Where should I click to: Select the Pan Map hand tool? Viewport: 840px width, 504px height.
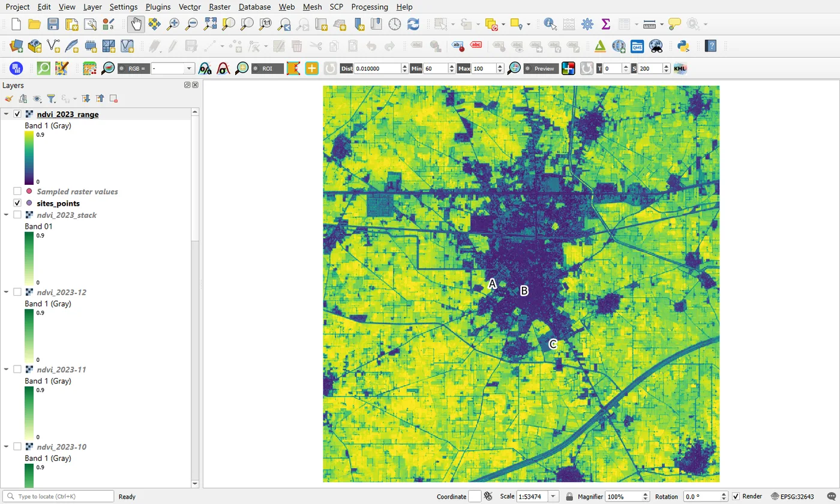[x=136, y=25]
